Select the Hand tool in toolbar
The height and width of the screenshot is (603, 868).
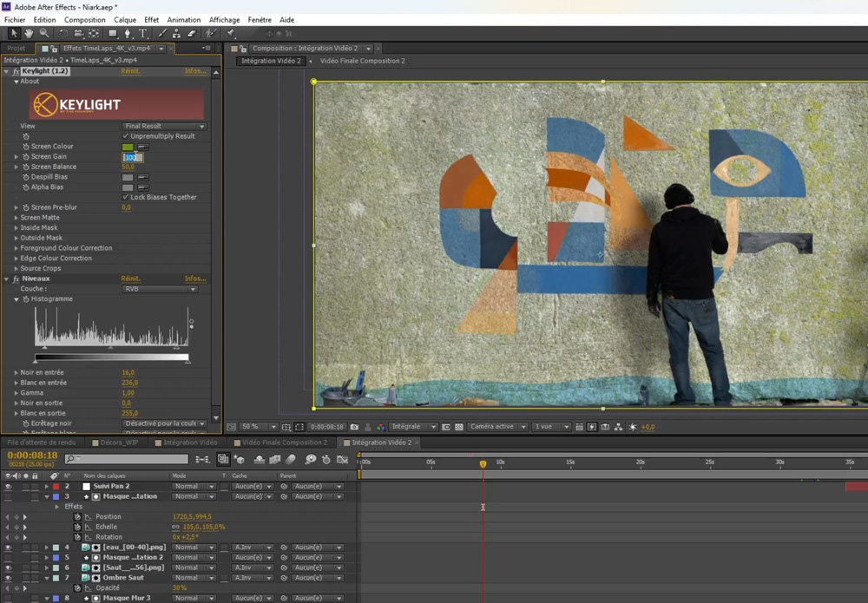point(30,34)
